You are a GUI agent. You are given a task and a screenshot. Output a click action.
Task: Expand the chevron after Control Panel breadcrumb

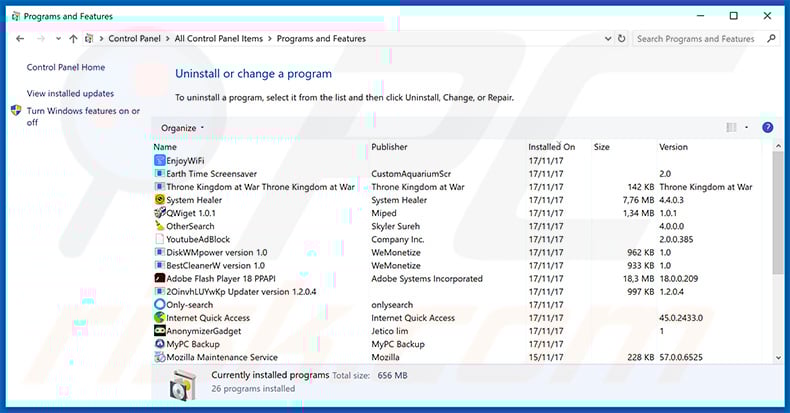(168, 39)
